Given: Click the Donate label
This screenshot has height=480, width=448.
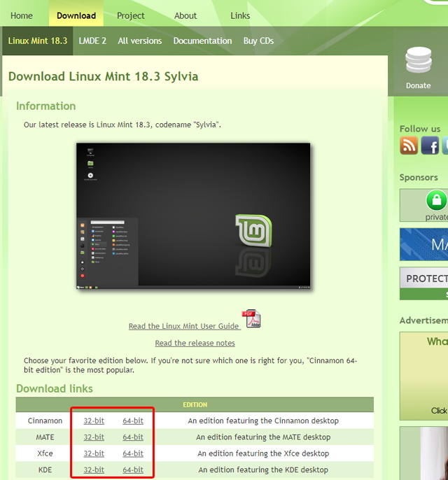Looking at the screenshot, I should [419, 85].
